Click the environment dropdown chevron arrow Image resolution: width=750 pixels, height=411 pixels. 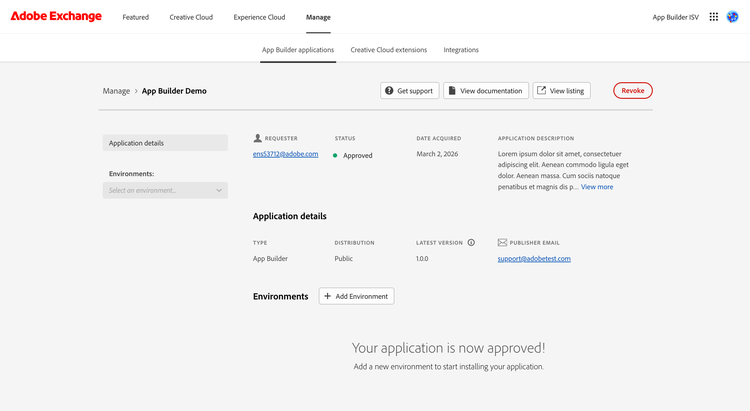coord(219,190)
